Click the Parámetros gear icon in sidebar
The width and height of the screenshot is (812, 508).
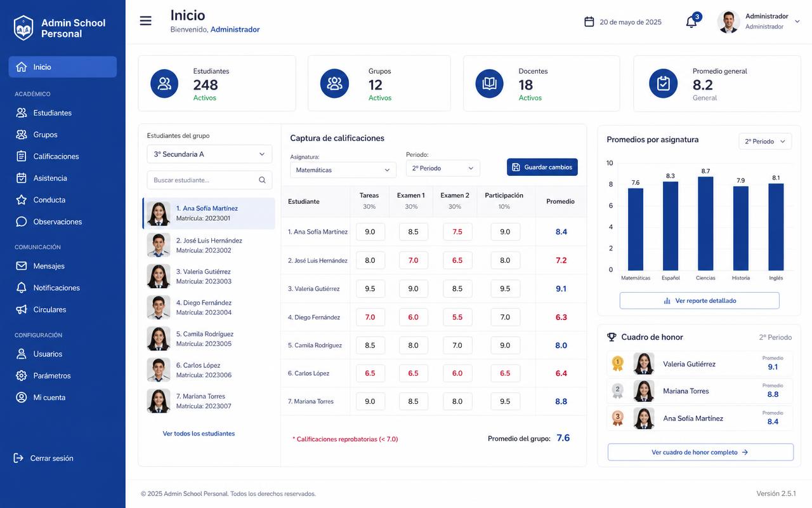click(x=22, y=376)
